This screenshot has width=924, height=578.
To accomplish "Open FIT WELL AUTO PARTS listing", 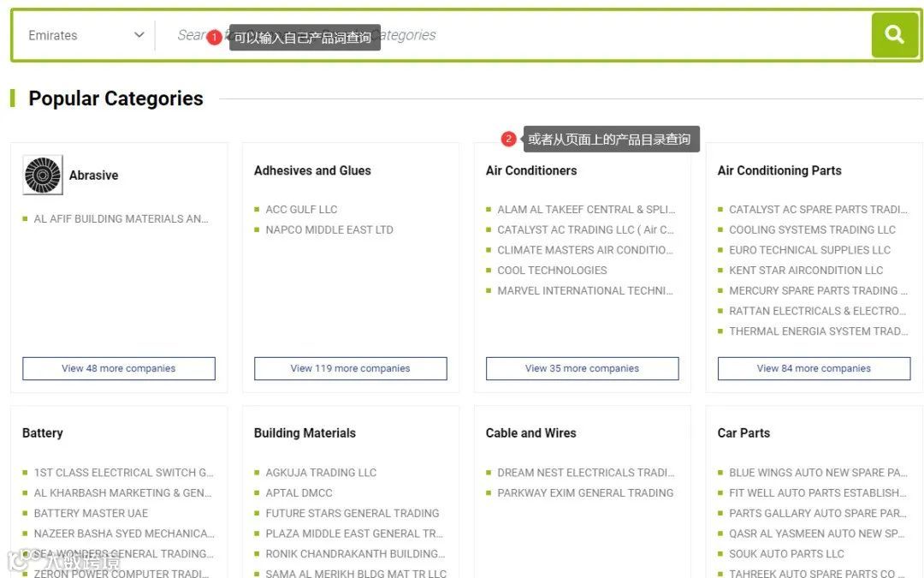I will [x=817, y=492].
